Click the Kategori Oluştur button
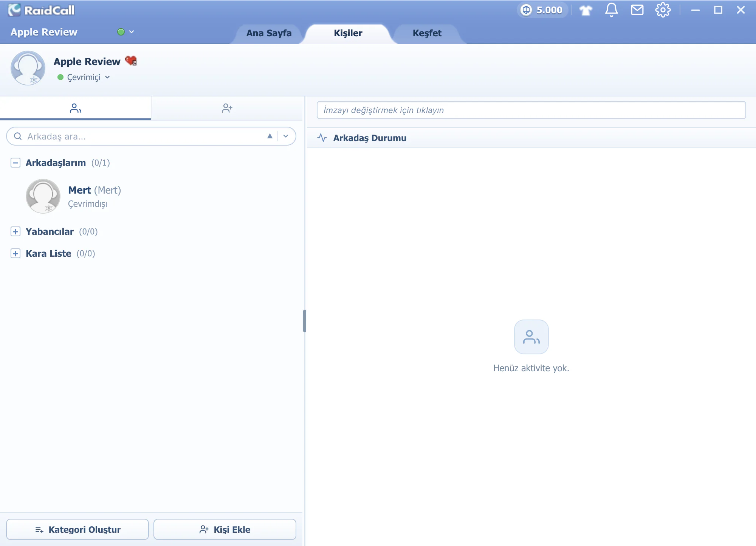This screenshot has width=756, height=546. point(77,529)
